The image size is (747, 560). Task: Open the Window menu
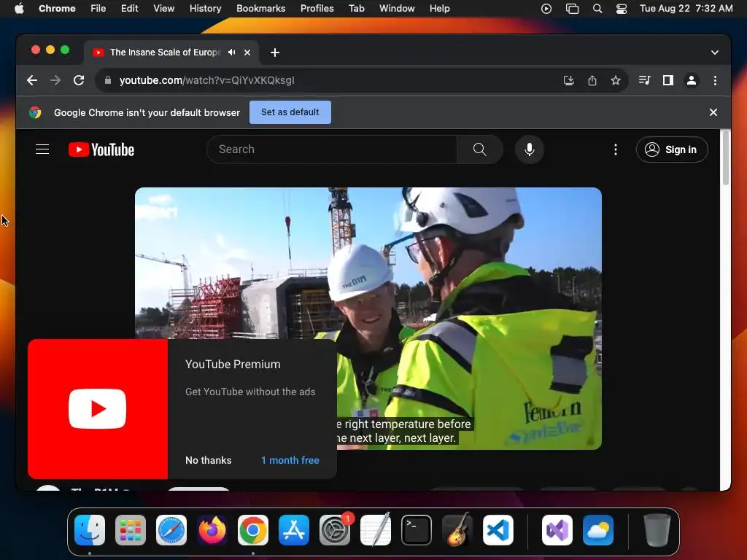pyautogui.click(x=397, y=9)
